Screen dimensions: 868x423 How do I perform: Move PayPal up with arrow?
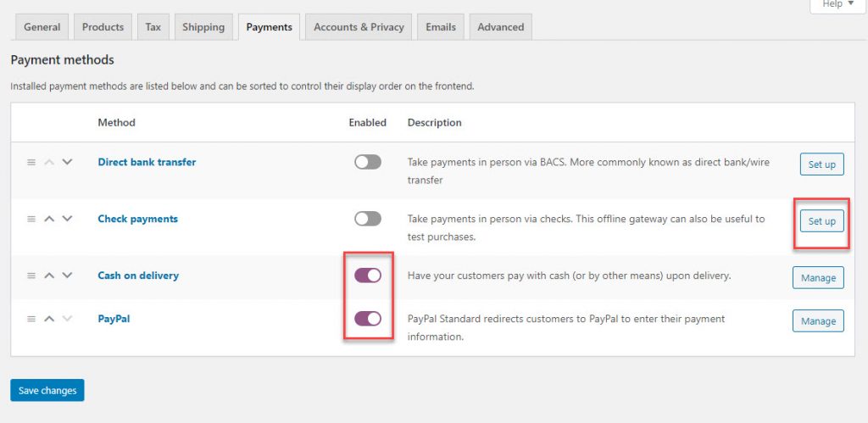coord(49,319)
